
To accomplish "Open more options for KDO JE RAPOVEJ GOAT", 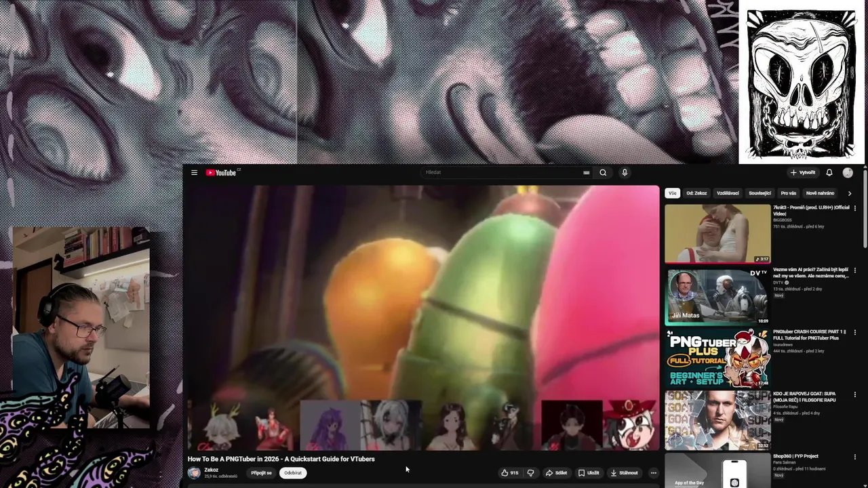I will 854,394.
